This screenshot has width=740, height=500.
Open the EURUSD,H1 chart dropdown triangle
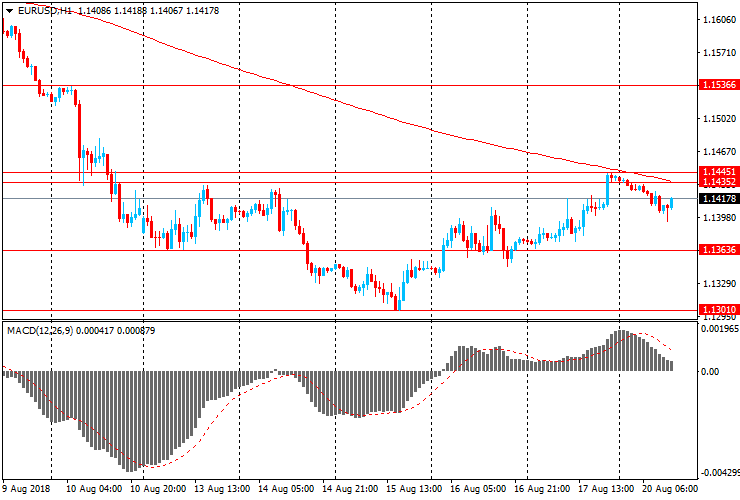pos(9,11)
